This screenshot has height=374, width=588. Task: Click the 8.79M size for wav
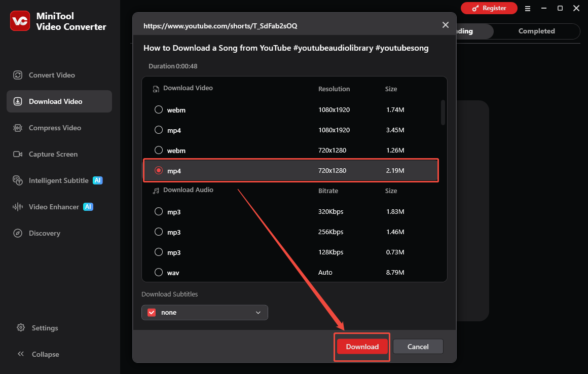click(x=395, y=273)
